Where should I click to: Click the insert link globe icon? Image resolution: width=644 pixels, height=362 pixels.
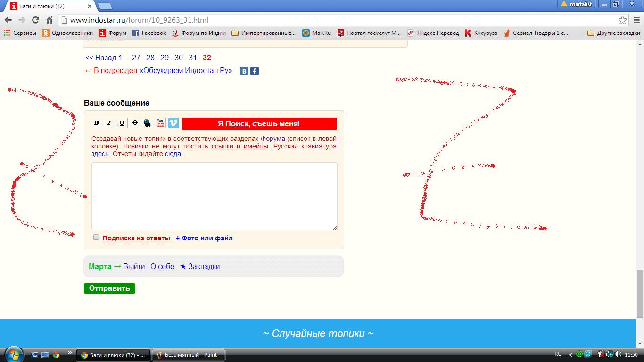point(148,123)
